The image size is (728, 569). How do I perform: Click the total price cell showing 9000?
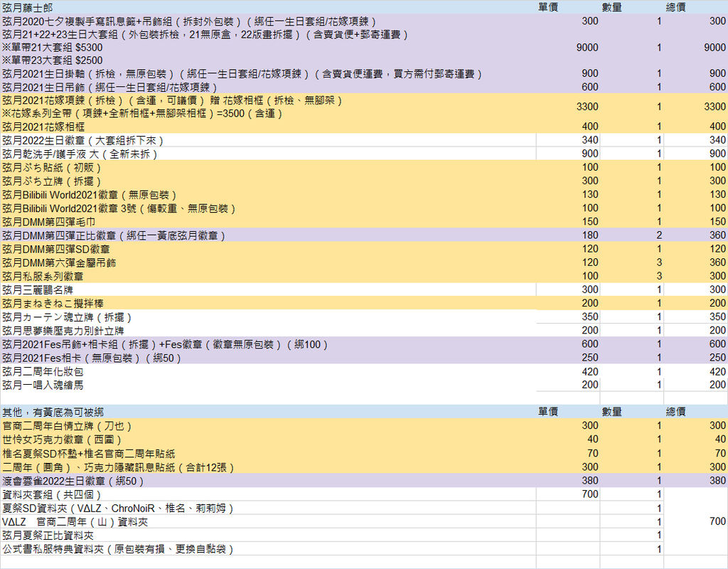[695, 48]
